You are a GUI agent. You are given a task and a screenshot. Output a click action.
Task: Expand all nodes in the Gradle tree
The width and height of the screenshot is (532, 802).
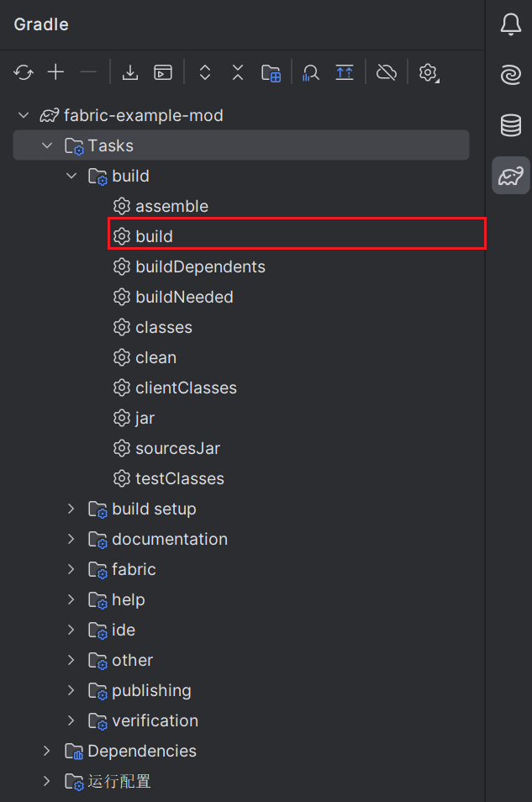[204, 72]
